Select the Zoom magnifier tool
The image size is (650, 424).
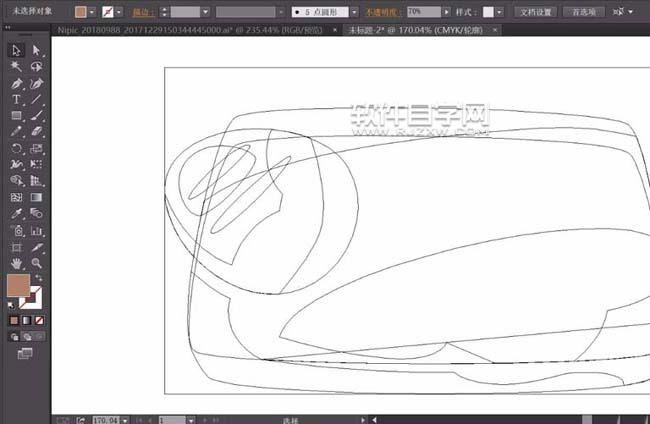pos(36,263)
